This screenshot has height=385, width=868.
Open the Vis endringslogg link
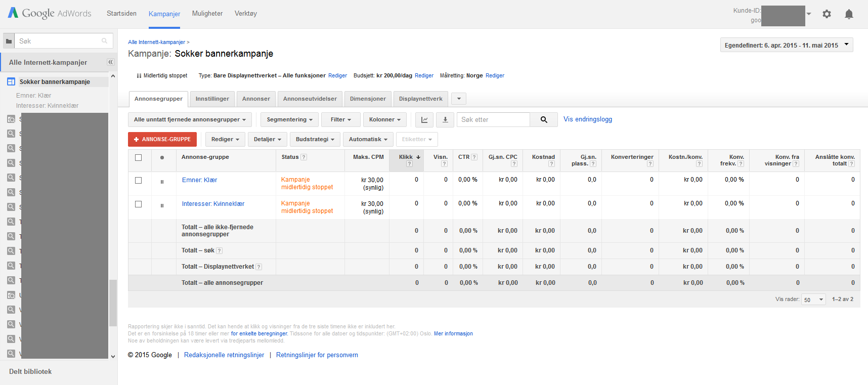point(588,119)
